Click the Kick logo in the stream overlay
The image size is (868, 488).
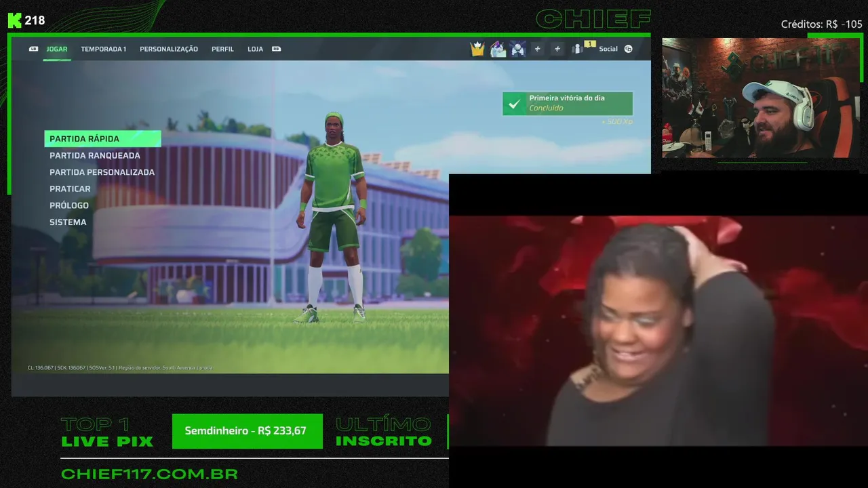(15, 20)
